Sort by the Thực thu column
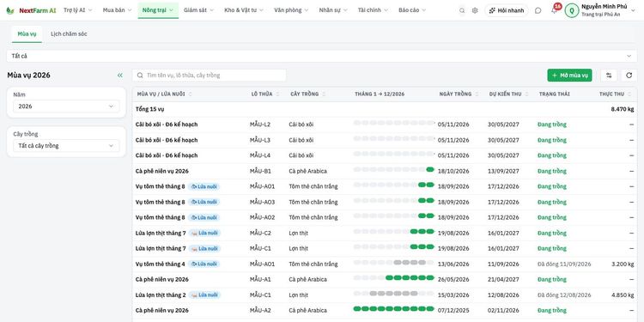 point(615,94)
